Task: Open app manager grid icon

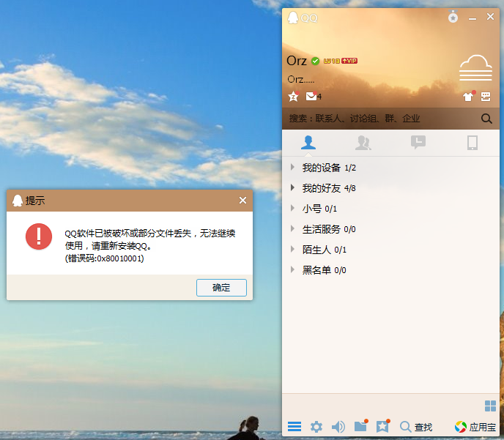Action: click(490, 406)
